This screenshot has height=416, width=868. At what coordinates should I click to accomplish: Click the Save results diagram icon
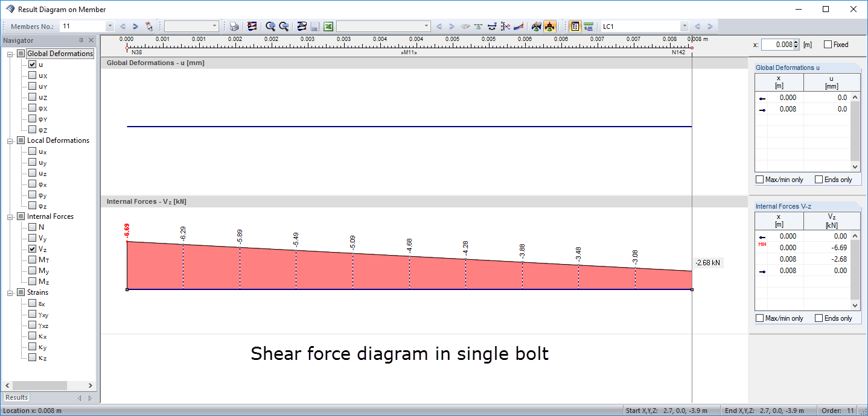[315, 26]
